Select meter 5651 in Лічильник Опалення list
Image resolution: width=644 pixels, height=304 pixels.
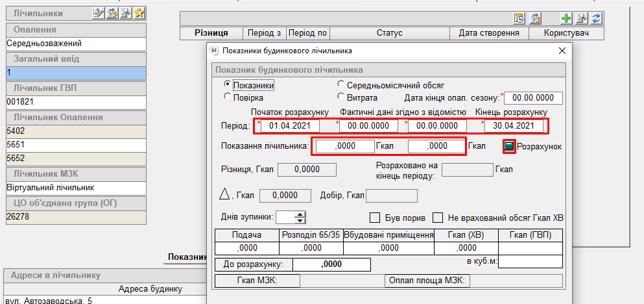pyautogui.click(x=75, y=145)
